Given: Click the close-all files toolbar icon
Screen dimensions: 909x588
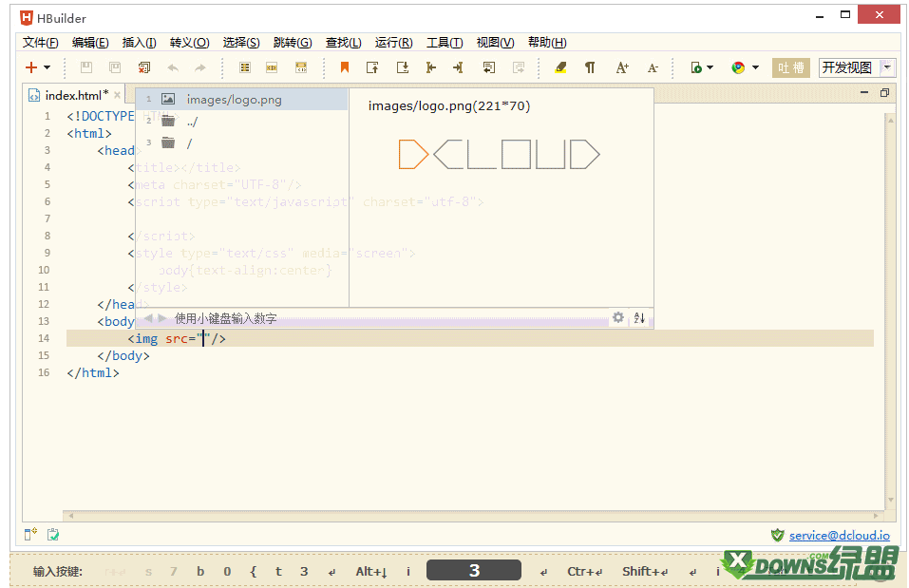Looking at the screenshot, I should click(x=143, y=67).
